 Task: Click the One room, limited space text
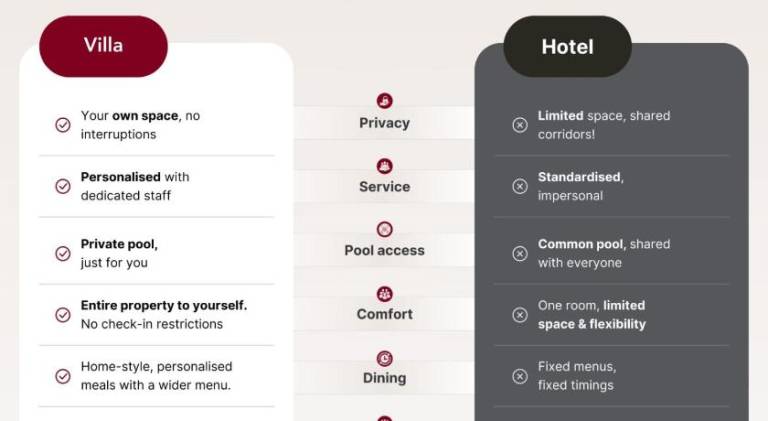point(592,315)
